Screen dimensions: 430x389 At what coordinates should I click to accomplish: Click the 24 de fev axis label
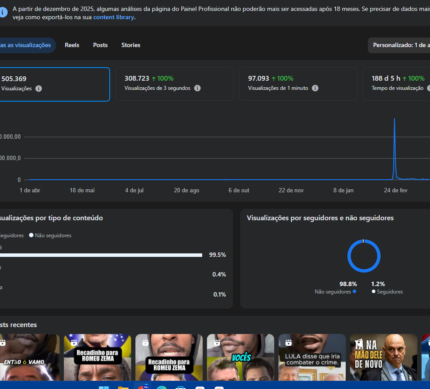395,191
